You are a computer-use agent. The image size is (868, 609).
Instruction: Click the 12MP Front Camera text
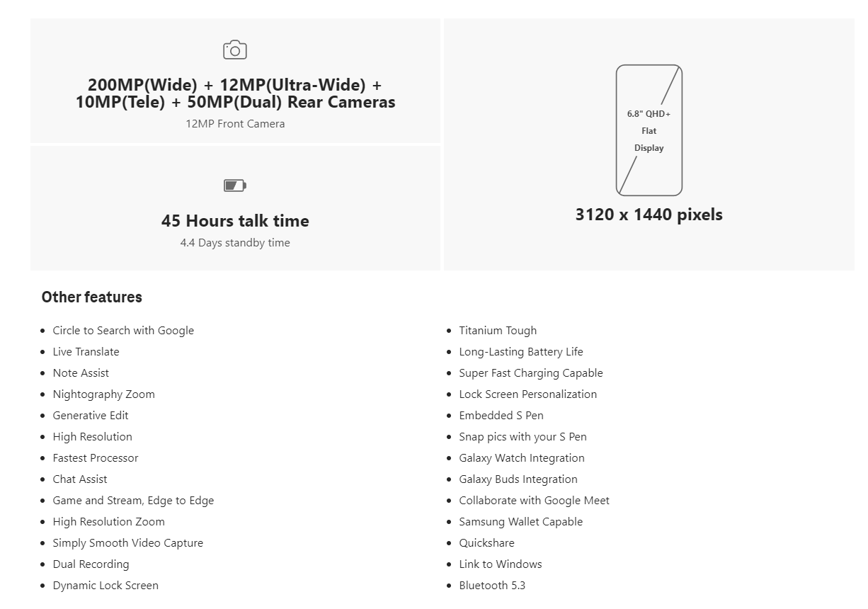(236, 124)
